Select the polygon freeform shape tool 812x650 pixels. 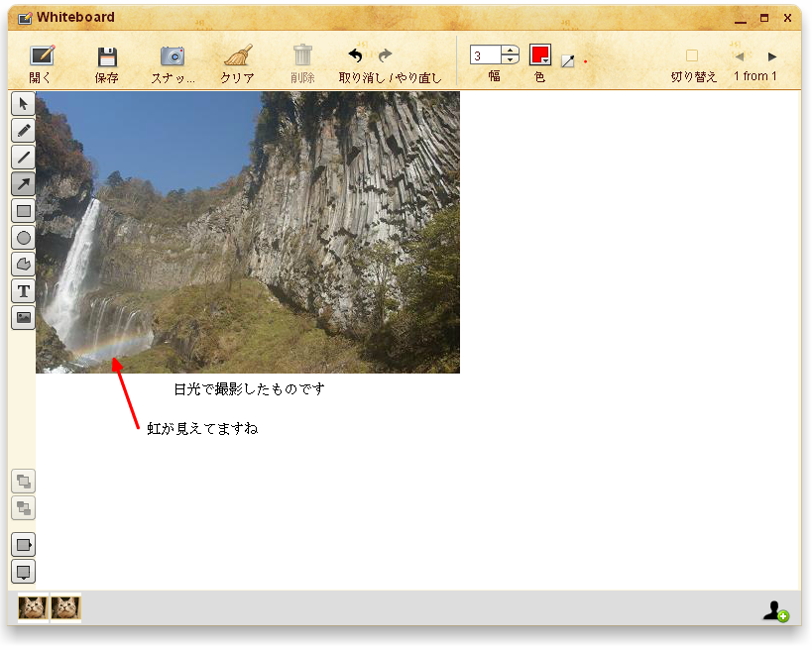[x=24, y=264]
